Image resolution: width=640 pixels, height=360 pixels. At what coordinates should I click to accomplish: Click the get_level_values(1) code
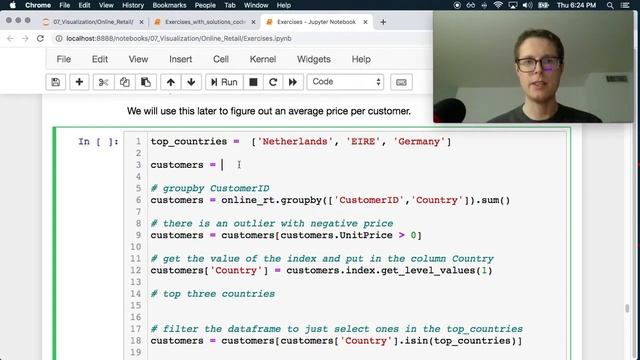click(x=436, y=271)
